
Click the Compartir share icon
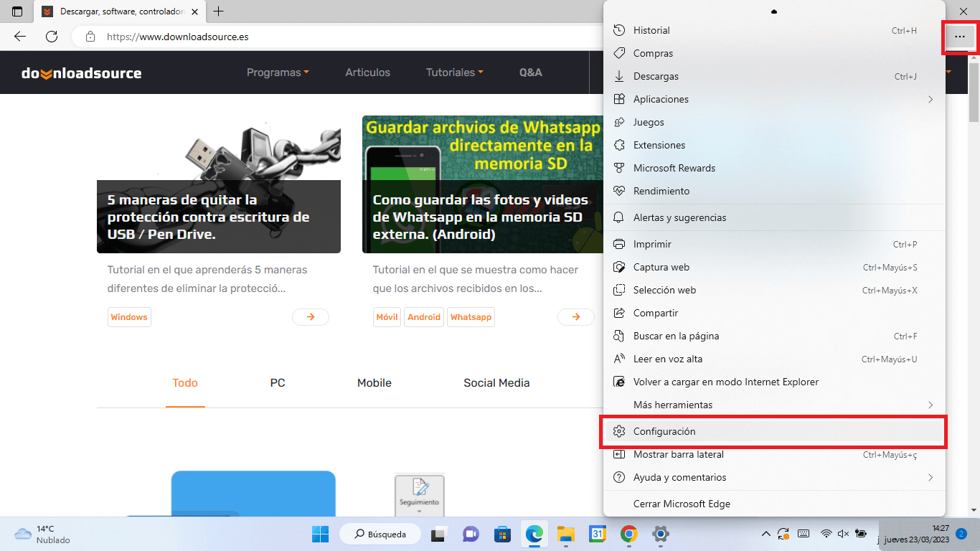tap(620, 313)
